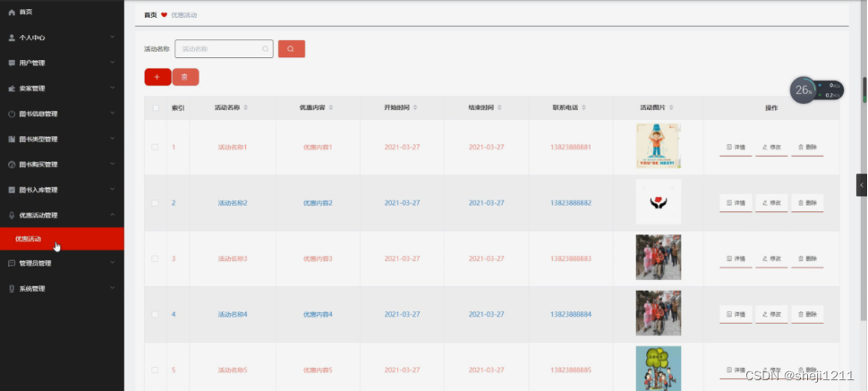The image size is (868, 391).
Task: Click the icon beside 图书购买管理
Action: [x=12, y=165]
